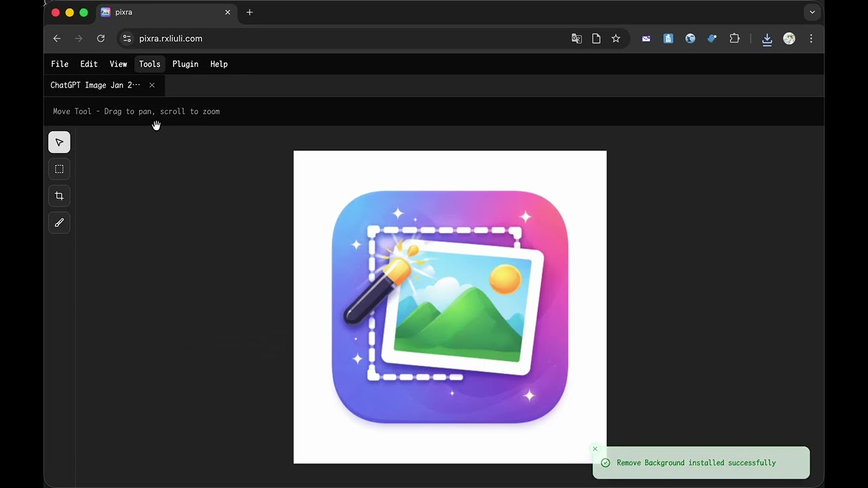The image size is (868, 488).
Task: Open the Plugin menu
Action: 185,64
